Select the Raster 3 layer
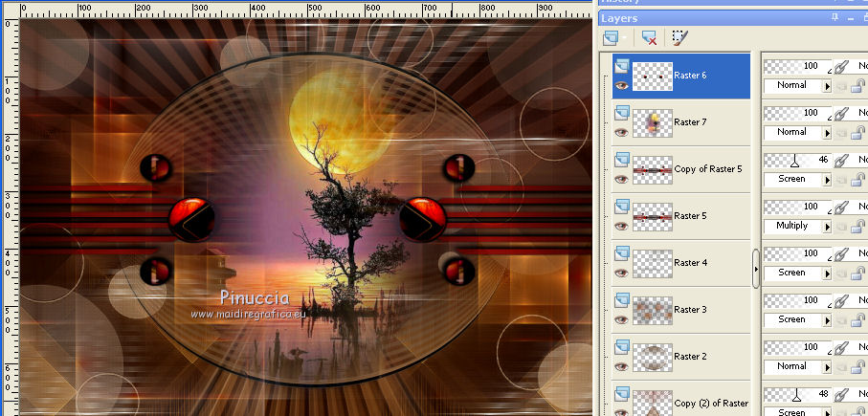 coord(680,311)
